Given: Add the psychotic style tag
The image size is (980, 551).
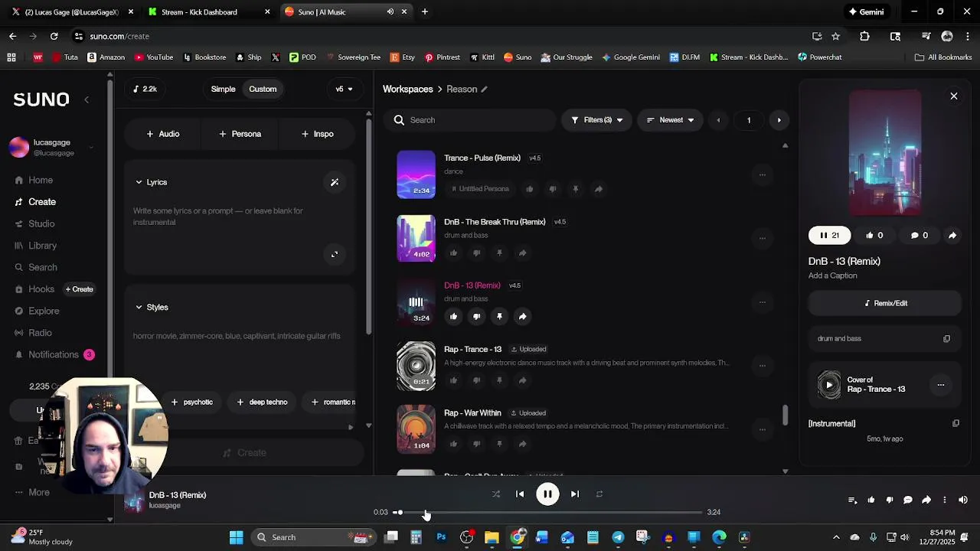Looking at the screenshot, I should 192,402.
